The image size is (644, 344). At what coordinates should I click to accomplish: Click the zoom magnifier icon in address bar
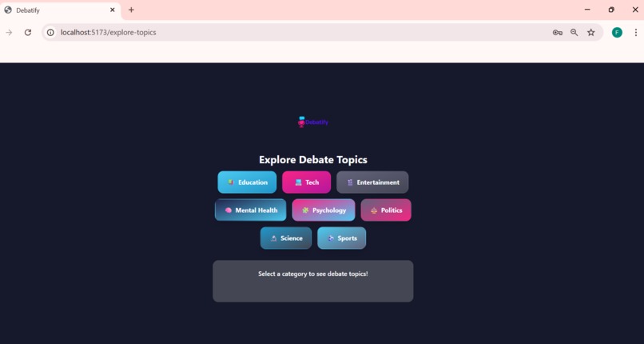click(574, 33)
